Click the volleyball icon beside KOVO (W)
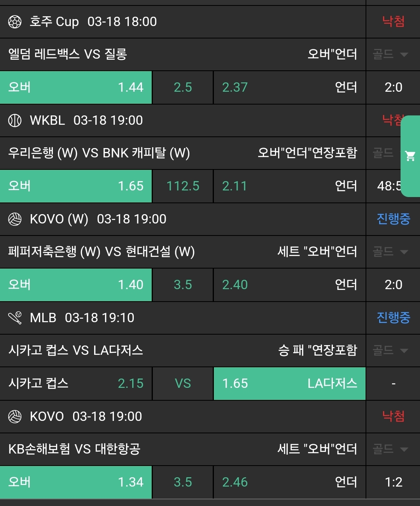The image size is (420, 506). click(x=15, y=219)
